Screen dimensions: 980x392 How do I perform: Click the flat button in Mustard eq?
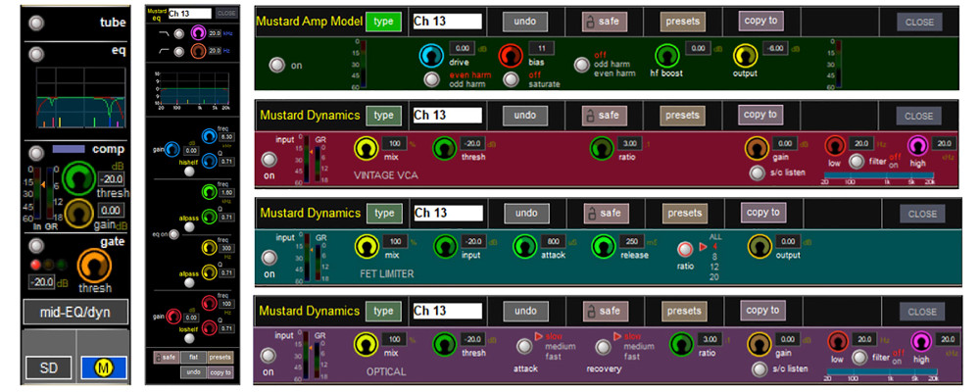click(192, 358)
